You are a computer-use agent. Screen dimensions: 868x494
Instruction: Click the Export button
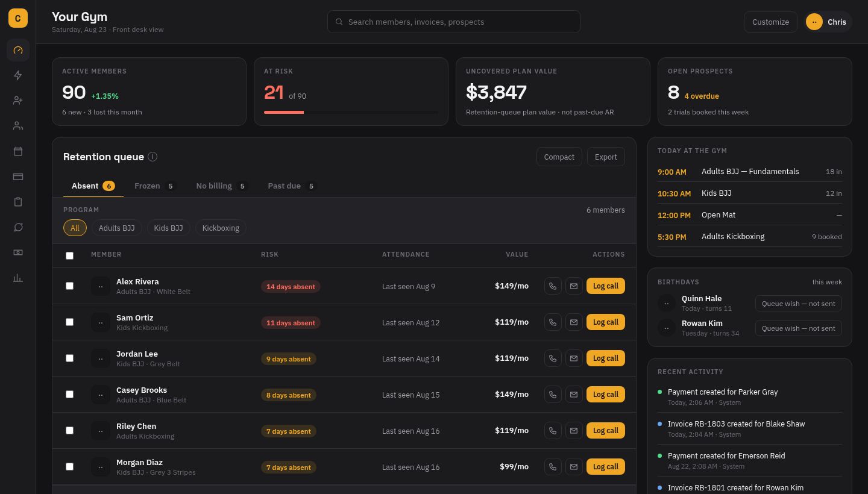[606, 157]
